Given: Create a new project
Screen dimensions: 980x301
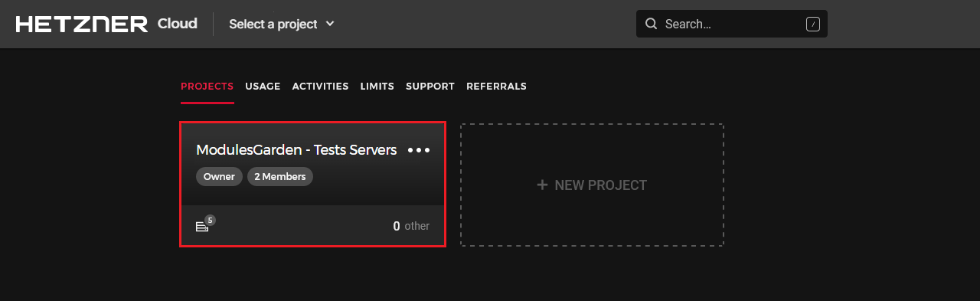Looking at the screenshot, I should click(x=592, y=185).
